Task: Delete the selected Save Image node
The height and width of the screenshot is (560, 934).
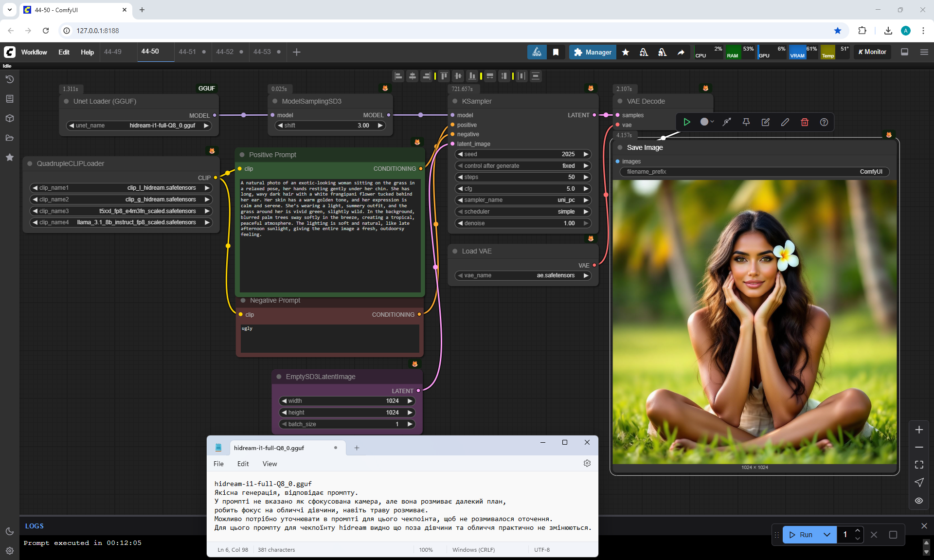Action: point(804,122)
